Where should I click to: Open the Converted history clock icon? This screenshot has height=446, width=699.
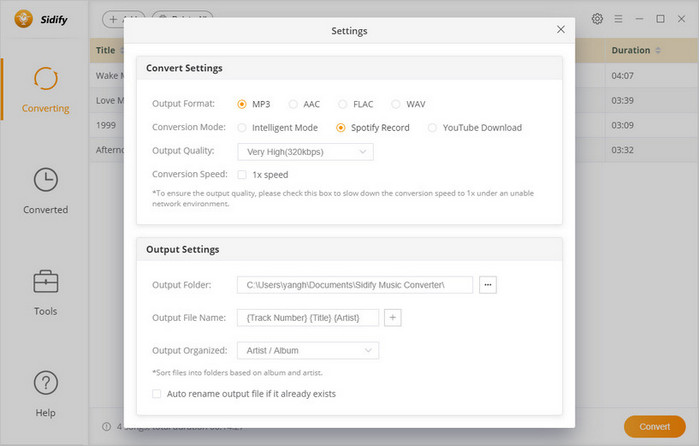45,180
